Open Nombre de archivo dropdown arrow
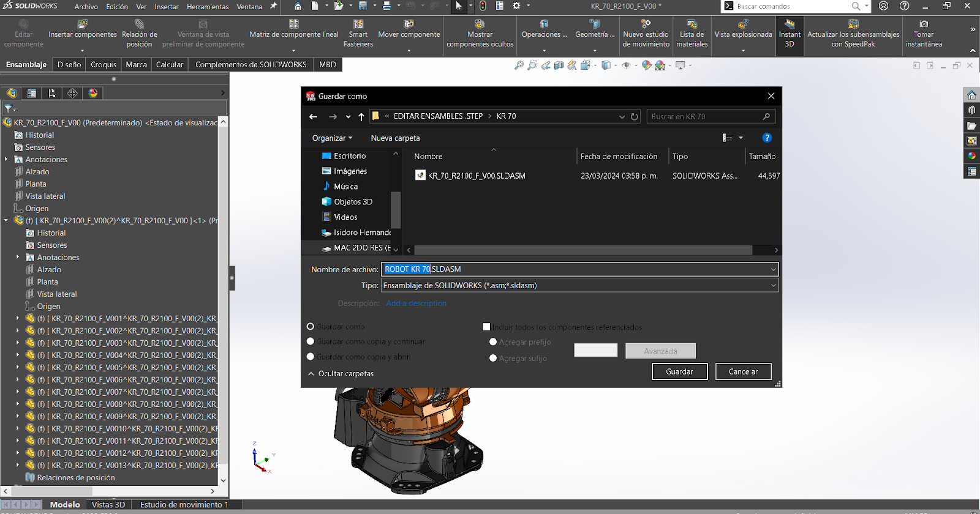Image resolution: width=980 pixels, height=514 pixels. point(774,269)
